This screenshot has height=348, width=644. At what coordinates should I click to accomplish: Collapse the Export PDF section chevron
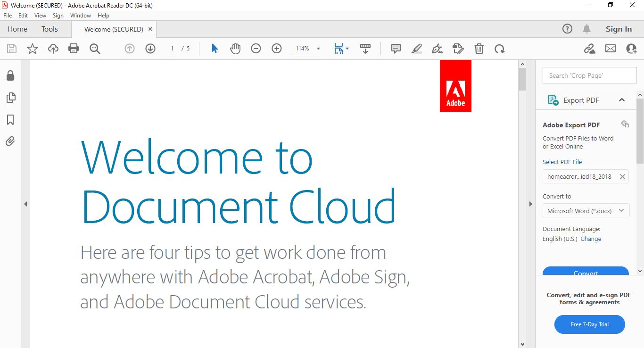[x=622, y=100]
